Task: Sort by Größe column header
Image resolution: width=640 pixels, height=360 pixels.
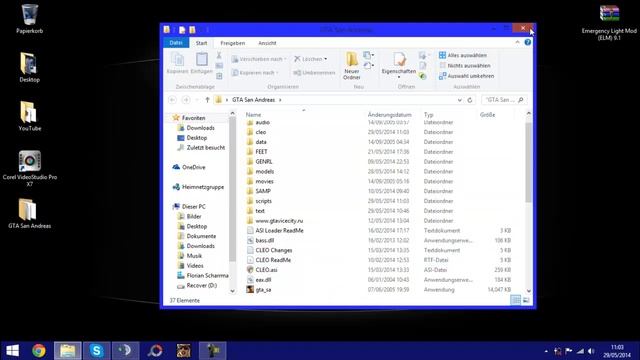Action: [488, 115]
